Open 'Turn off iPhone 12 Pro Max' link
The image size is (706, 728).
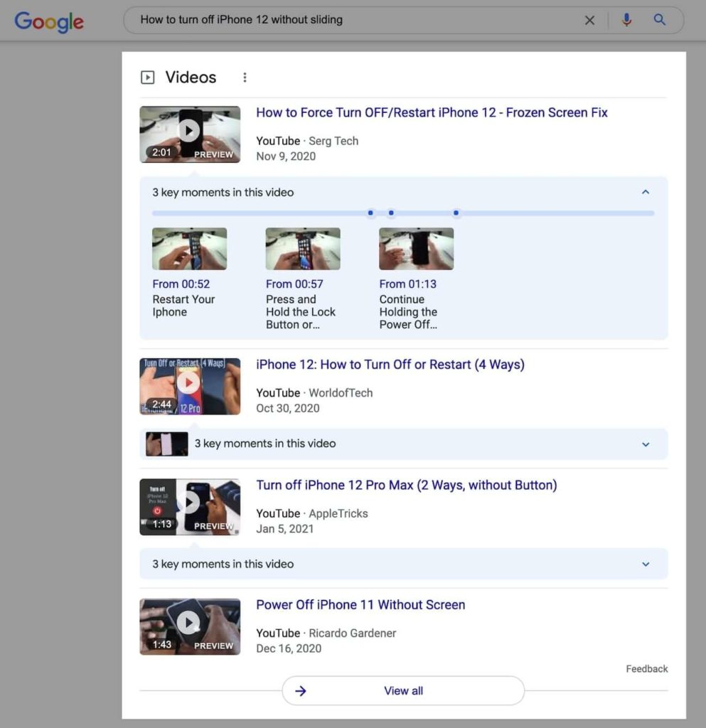[x=407, y=485]
